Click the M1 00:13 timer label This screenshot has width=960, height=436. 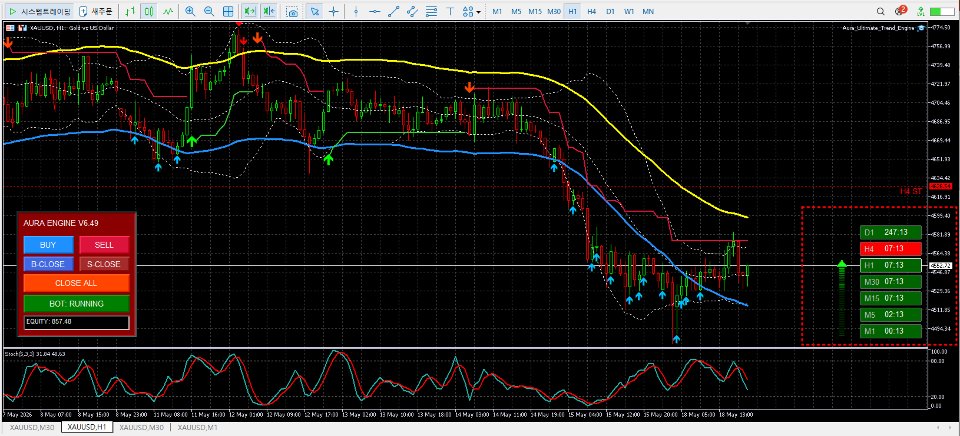[x=890, y=331]
